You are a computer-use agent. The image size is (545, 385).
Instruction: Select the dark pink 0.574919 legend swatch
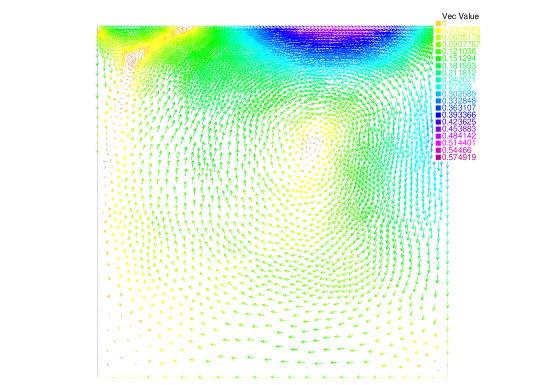coord(438,157)
